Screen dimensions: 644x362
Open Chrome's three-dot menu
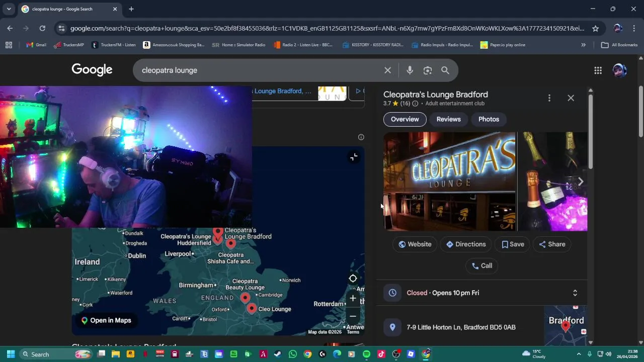[633, 28]
